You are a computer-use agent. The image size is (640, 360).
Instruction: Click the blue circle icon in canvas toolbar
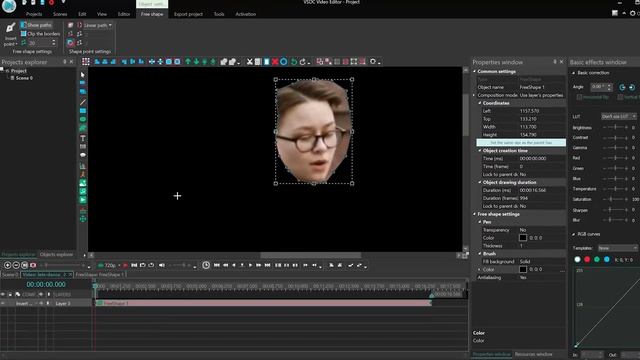[x=284, y=62]
